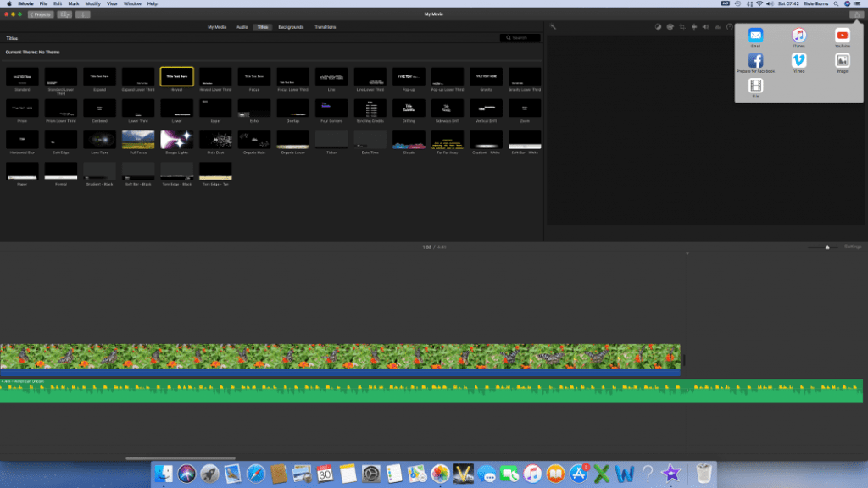This screenshot has width=868, height=488.
Task: Select the green American Dream audio track
Action: click(431, 391)
